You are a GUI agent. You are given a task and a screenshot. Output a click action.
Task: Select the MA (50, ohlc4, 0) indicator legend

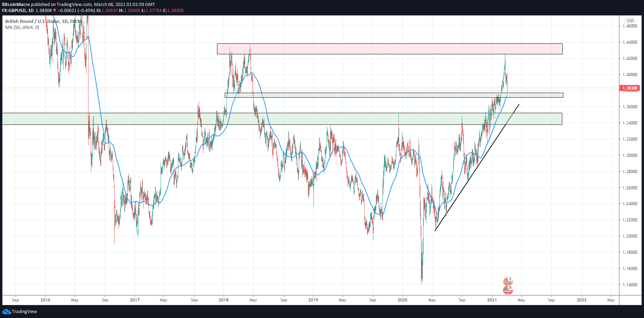point(22,27)
